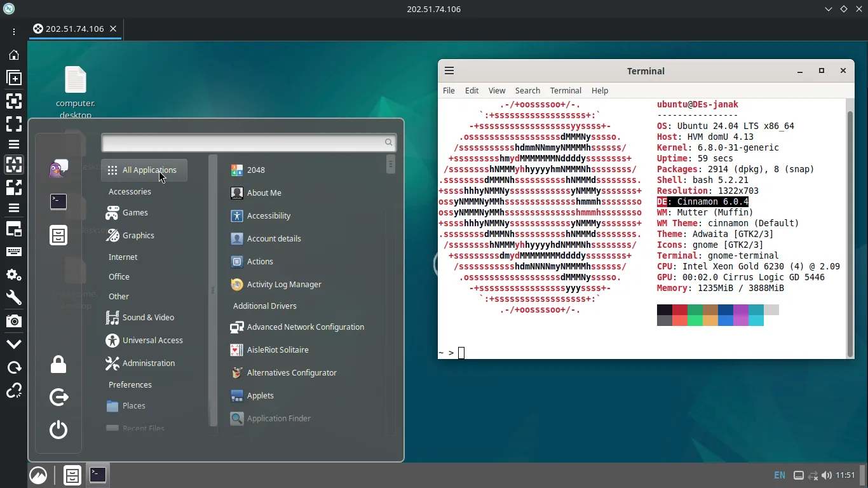This screenshot has width=868, height=488.
Task: Launch AisleRiot Solitaire from the menu
Action: tap(277, 349)
